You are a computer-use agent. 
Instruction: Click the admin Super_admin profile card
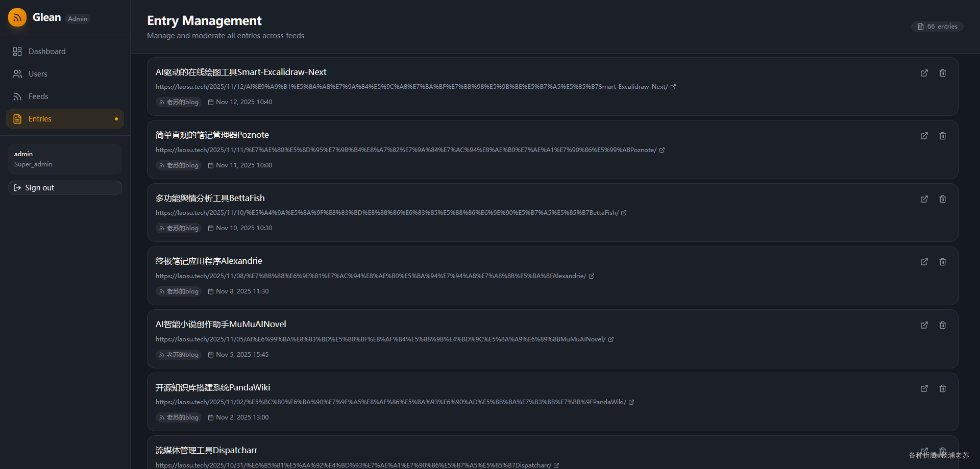coord(65,159)
